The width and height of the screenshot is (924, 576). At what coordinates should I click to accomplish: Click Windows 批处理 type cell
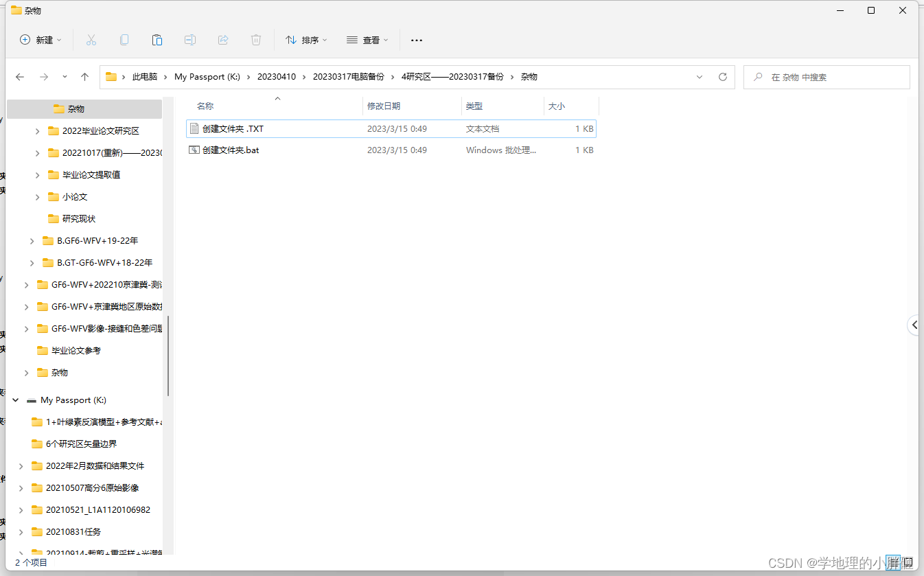pos(501,150)
